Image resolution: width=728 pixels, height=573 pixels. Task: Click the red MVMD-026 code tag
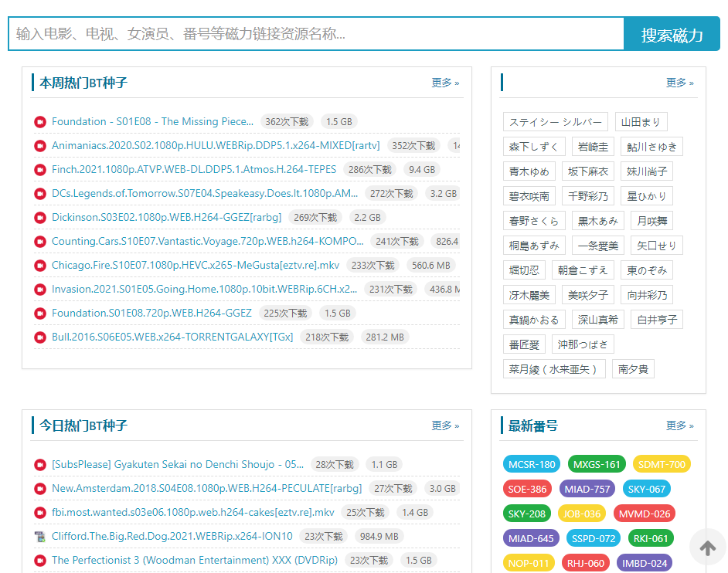(x=645, y=514)
